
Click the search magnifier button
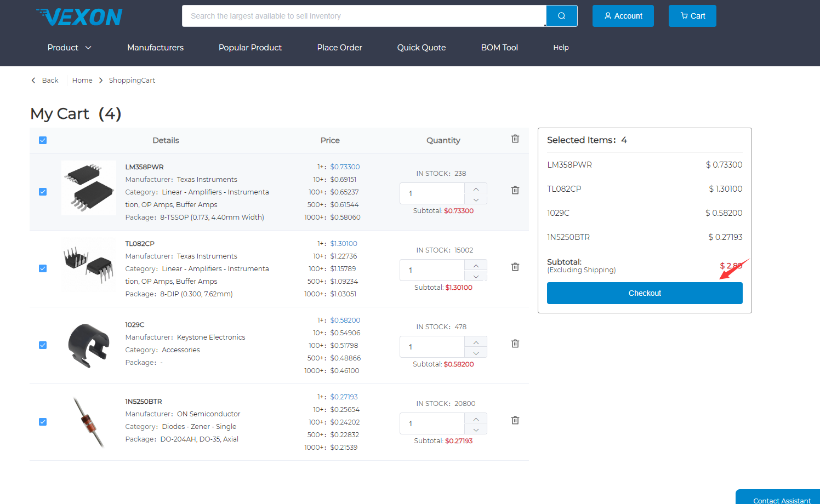(562, 16)
